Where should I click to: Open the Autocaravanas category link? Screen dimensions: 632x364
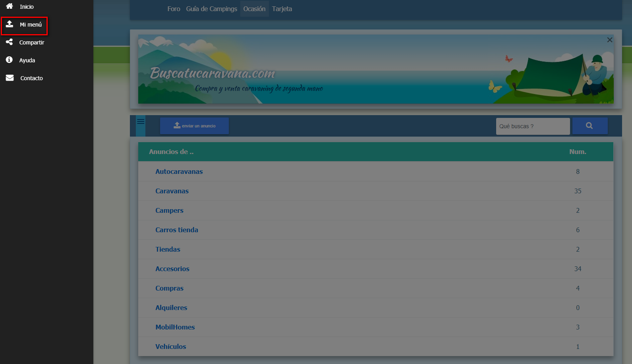[x=179, y=171]
